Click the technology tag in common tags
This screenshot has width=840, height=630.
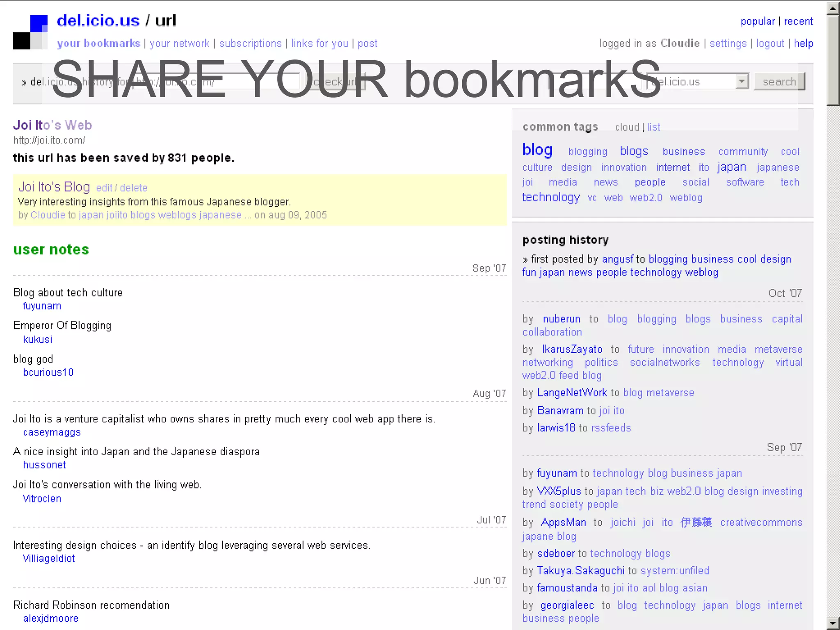550,197
